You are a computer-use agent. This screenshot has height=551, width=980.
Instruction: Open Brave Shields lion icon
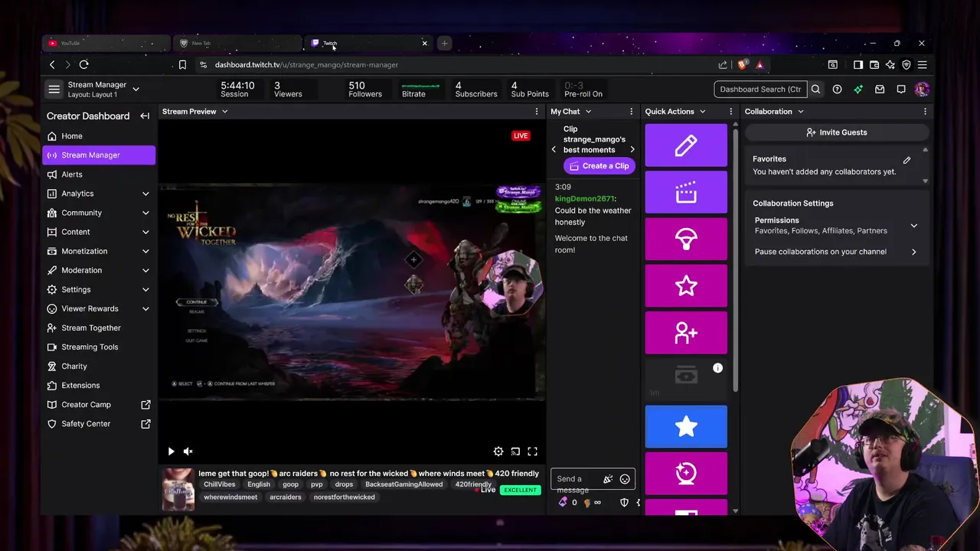[743, 65]
